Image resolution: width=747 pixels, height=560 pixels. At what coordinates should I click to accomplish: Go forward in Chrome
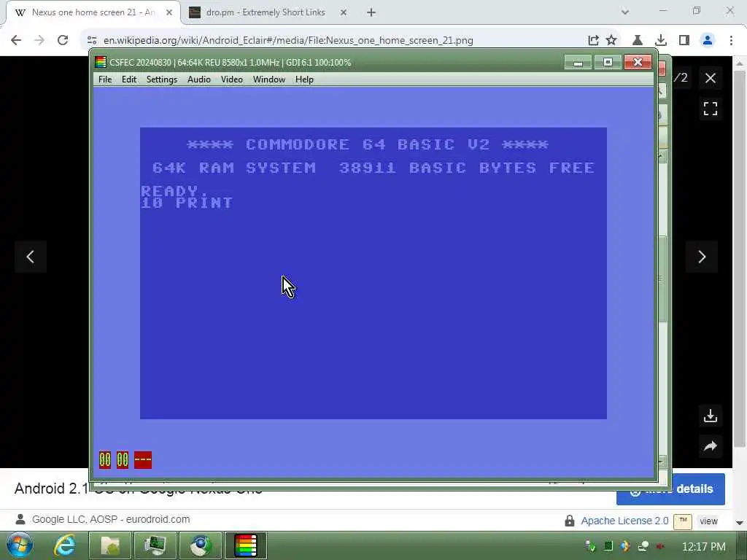pyautogui.click(x=39, y=40)
